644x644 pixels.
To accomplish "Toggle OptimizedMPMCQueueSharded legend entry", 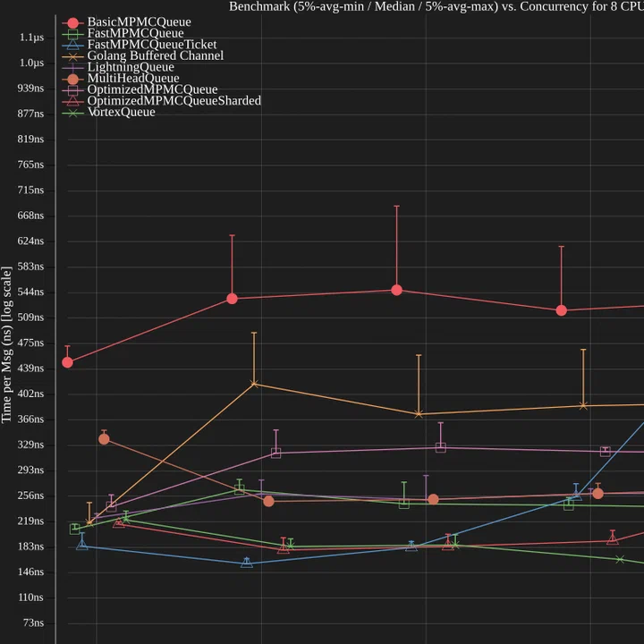I will (x=161, y=101).
